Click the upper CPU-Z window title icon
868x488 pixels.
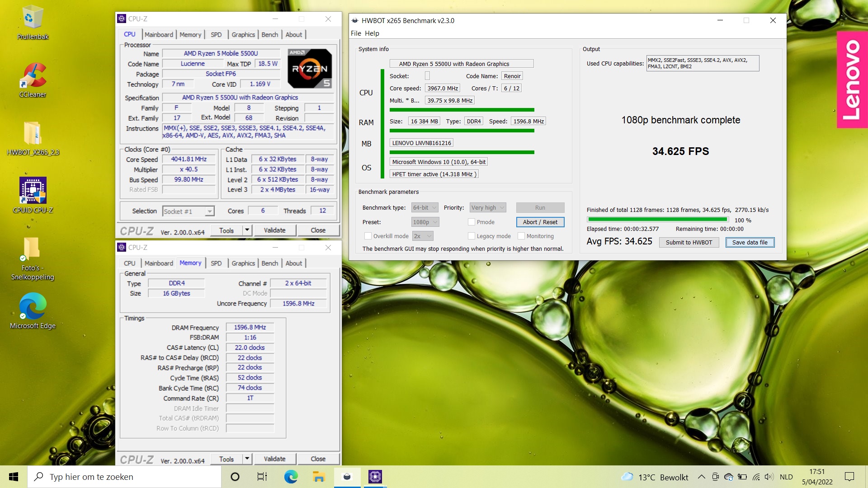(122, 19)
